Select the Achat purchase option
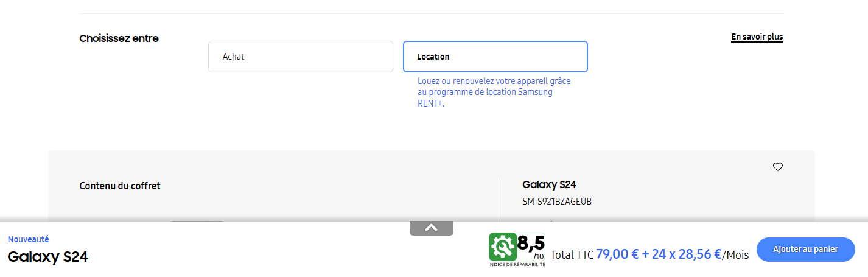Image resolution: width=868 pixels, height=277 pixels. click(300, 57)
